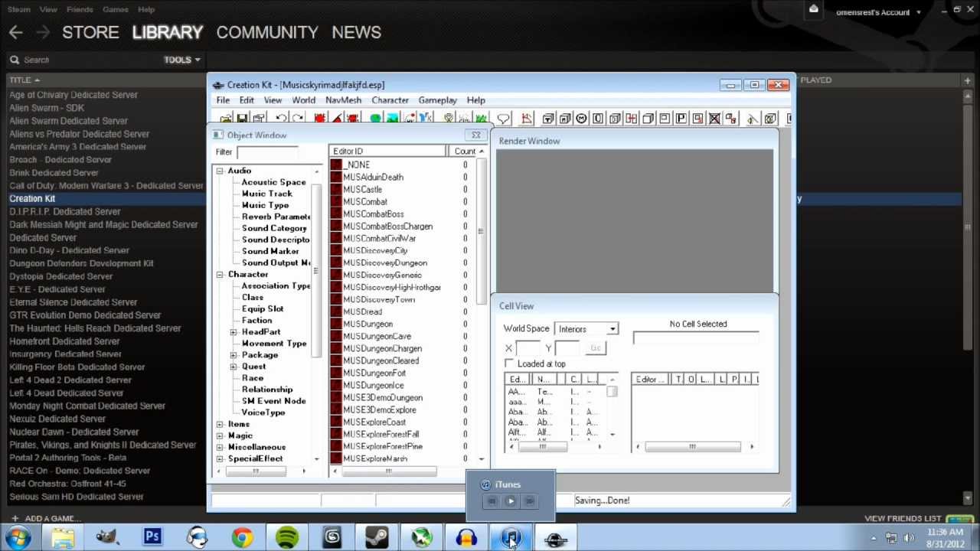Open the World Space Interiors dropdown
The image size is (980, 551).
pyautogui.click(x=586, y=329)
